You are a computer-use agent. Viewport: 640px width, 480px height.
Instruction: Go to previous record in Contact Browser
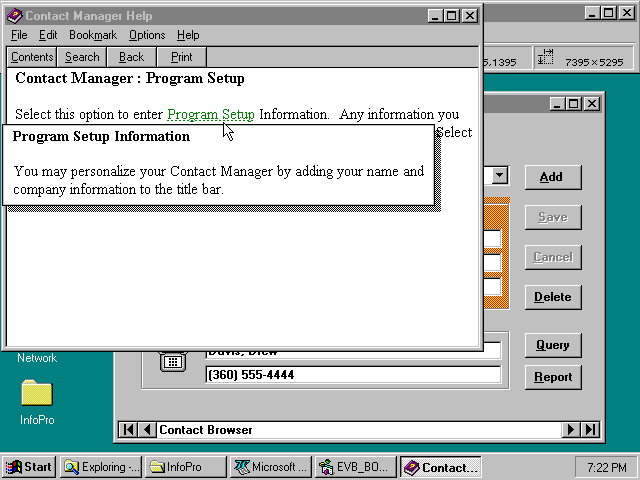pos(147,430)
